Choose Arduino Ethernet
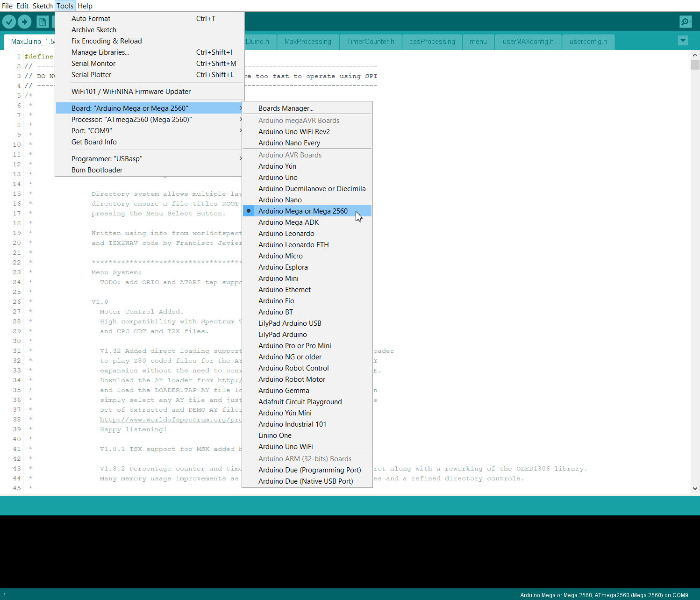The width and height of the screenshot is (700, 600). (307, 290)
